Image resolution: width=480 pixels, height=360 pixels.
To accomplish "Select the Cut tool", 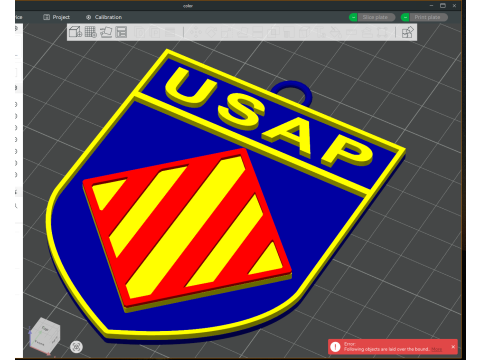I will (x=258, y=32).
